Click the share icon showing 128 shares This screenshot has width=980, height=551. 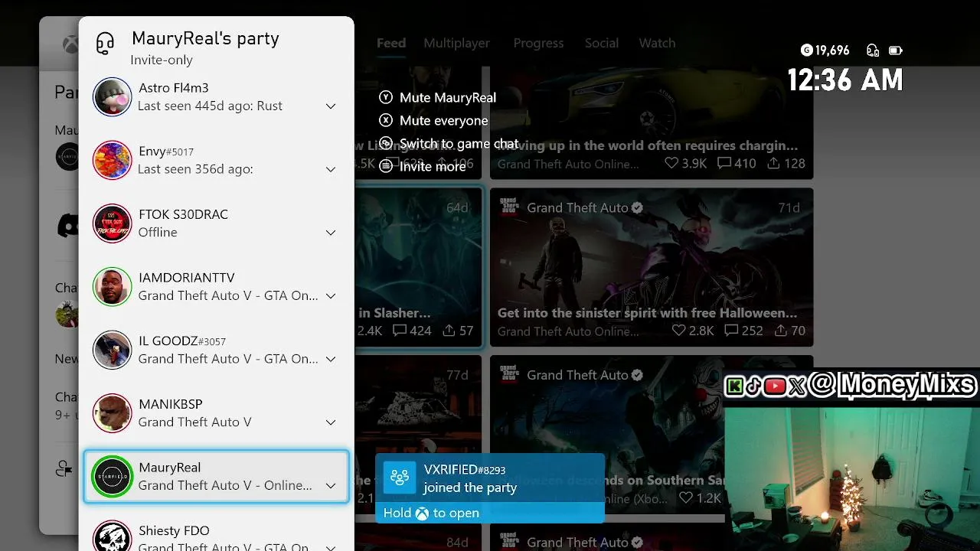click(773, 163)
